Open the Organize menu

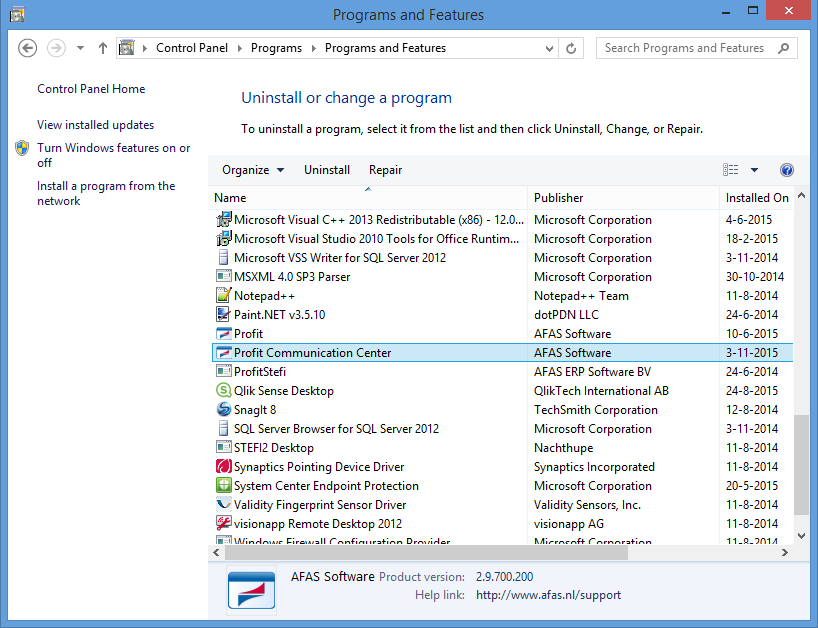[x=253, y=170]
